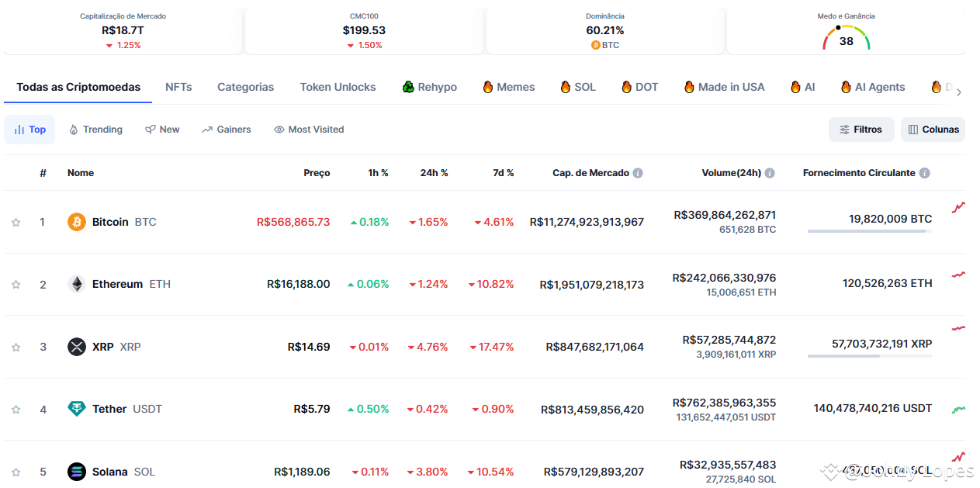The image size is (980, 488).
Task: Sort table by Preço column
Action: 317,173
